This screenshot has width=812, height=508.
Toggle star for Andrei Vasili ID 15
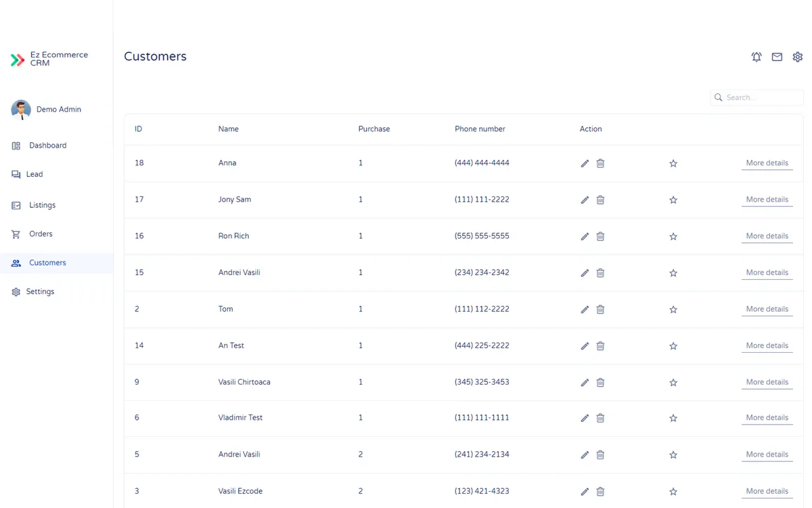pos(673,273)
